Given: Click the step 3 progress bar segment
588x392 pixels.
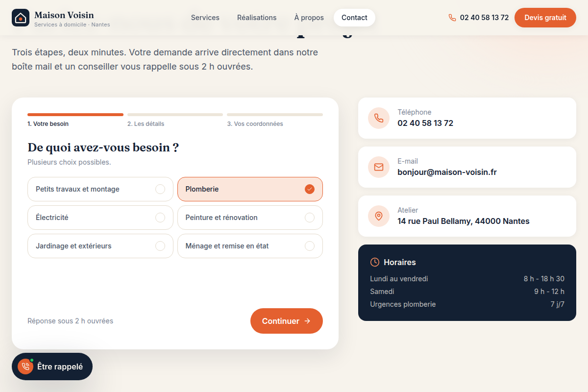Looking at the screenshot, I should click(275, 115).
